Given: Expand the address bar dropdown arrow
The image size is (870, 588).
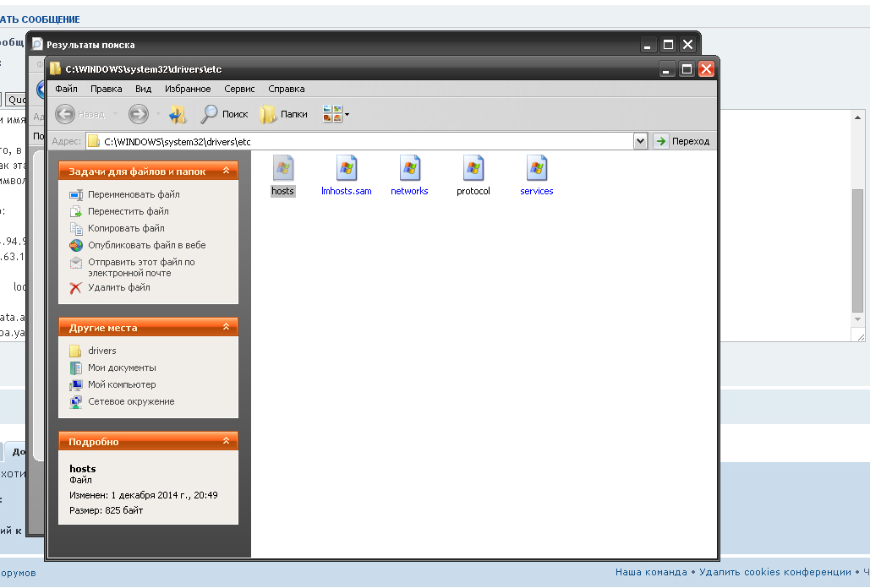Looking at the screenshot, I should [x=640, y=141].
